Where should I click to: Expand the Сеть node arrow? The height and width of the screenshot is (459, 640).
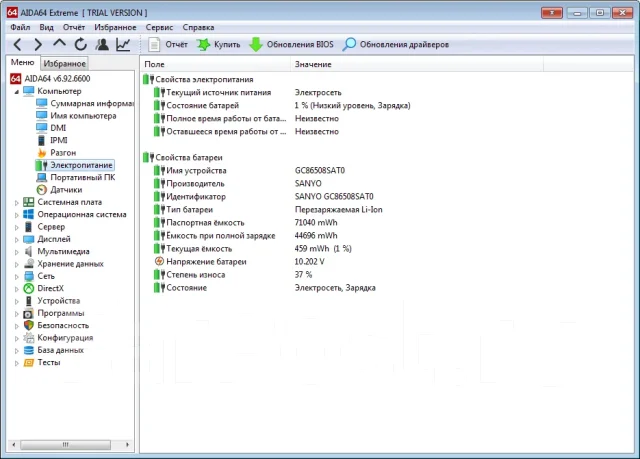17,276
